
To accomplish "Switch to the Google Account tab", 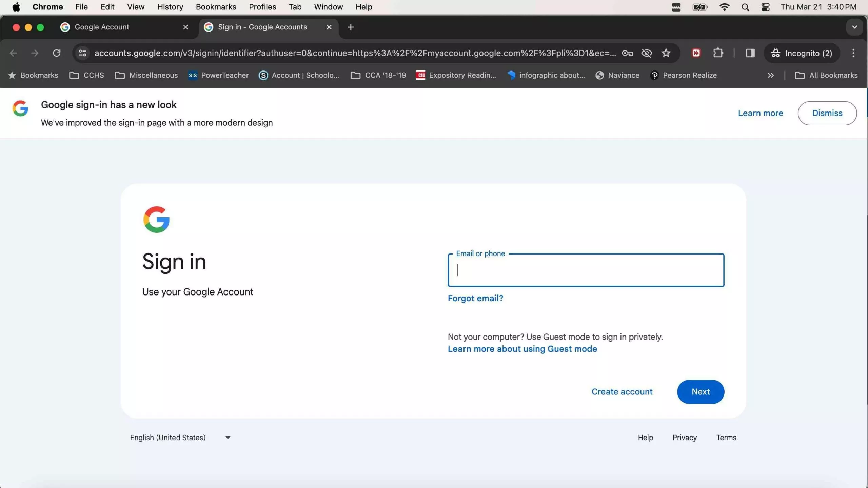I will [102, 27].
